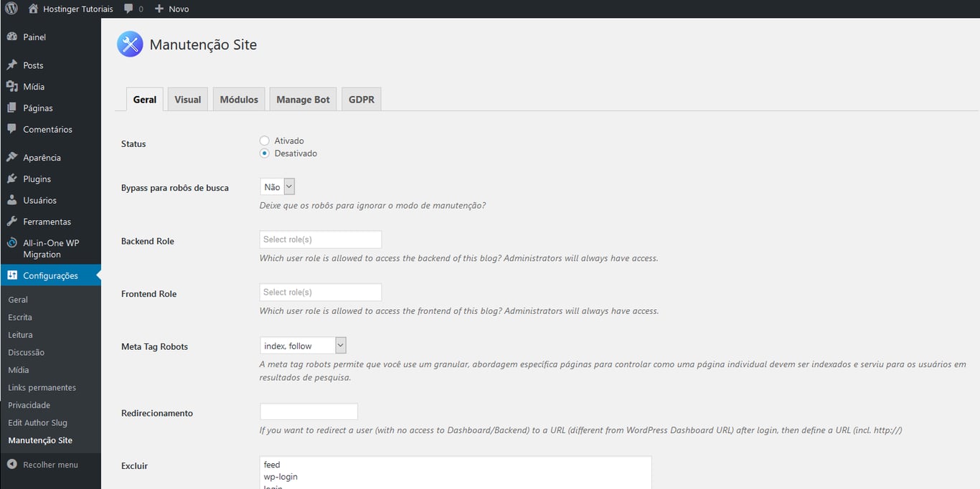Open Links permanentes settings submenu
980x489 pixels.
point(42,388)
